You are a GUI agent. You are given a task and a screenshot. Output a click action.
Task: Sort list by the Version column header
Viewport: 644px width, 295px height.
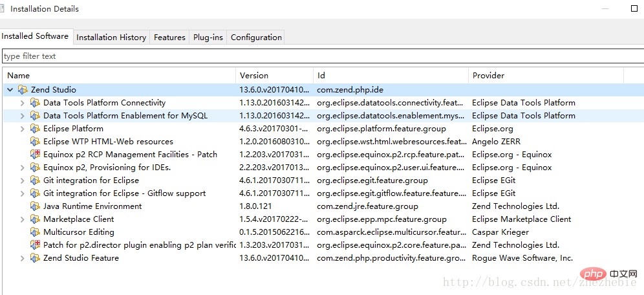tap(274, 76)
